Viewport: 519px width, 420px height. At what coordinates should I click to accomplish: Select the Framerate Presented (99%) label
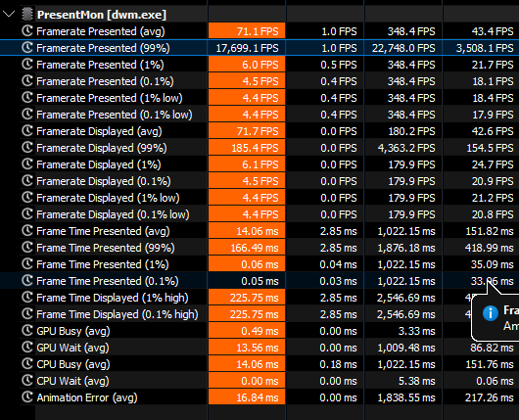click(103, 48)
